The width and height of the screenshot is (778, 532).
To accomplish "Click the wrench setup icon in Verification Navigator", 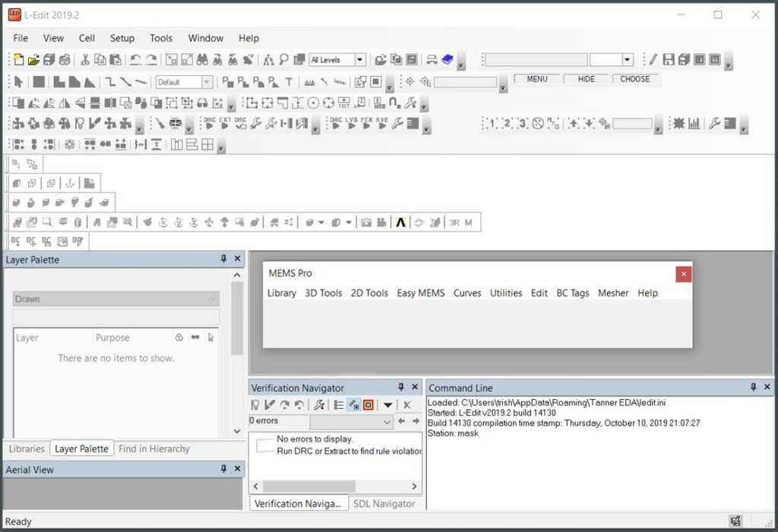I will coord(319,405).
